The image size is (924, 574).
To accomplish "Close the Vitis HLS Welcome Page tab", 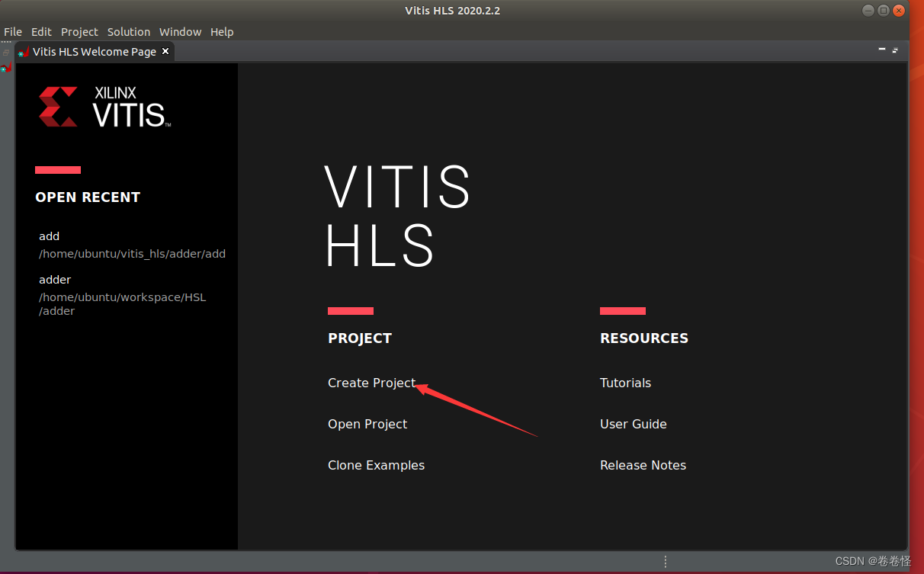I will 165,51.
